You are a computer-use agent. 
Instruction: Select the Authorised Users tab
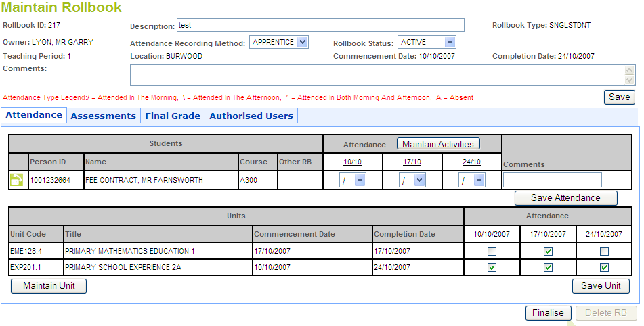tap(251, 116)
